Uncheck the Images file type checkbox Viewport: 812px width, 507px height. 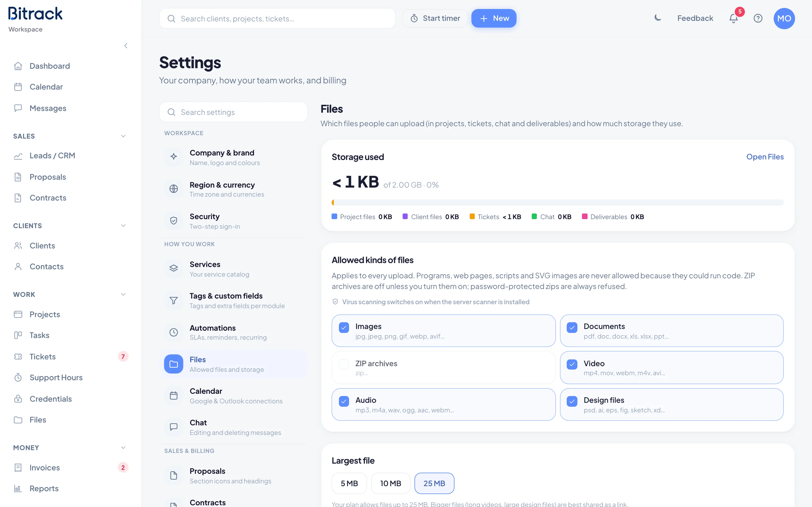point(344,327)
